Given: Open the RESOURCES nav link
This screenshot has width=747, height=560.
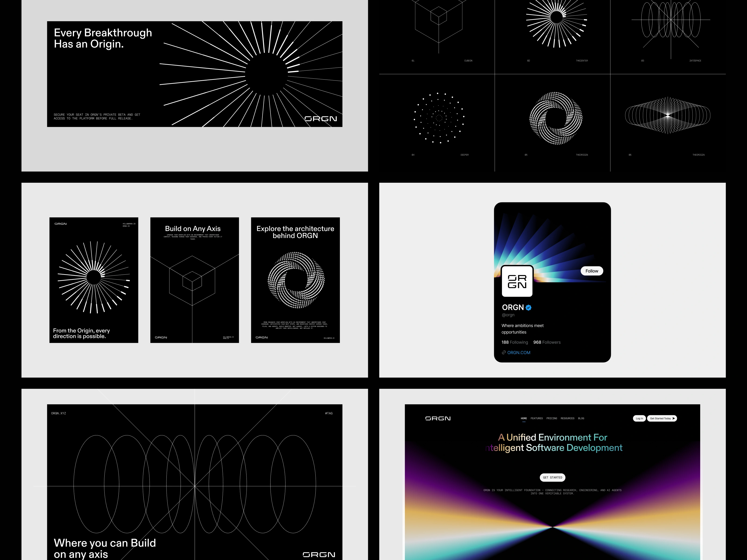Looking at the screenshot, I should (567, 418).
